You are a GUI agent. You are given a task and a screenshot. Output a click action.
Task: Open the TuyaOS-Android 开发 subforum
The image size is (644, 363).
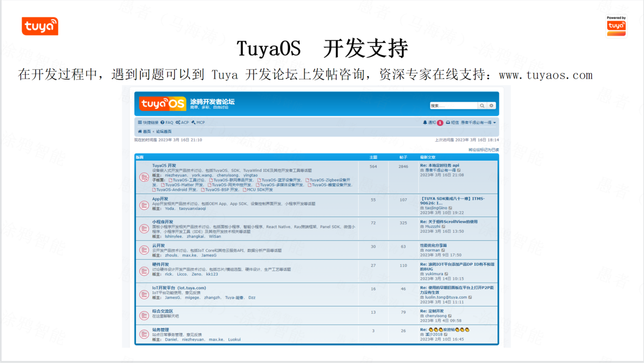coord(176,190)
